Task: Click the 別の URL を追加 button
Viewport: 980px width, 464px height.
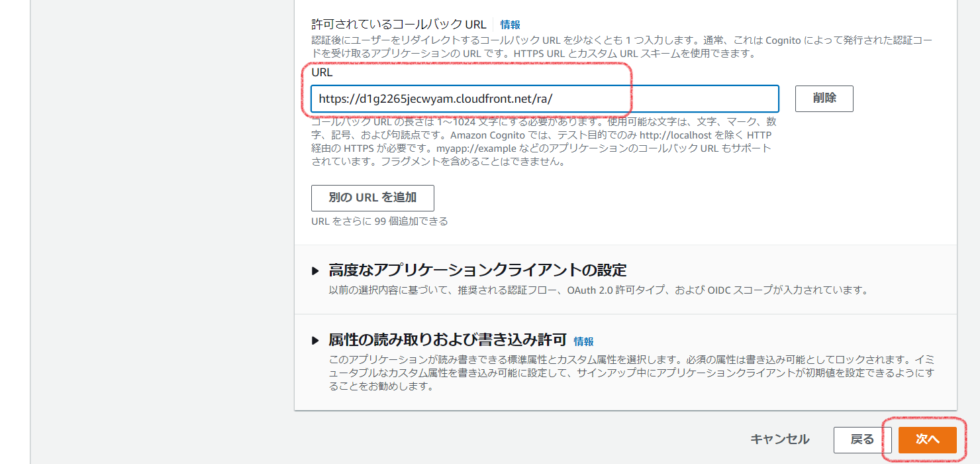Action: coord(372,198)
